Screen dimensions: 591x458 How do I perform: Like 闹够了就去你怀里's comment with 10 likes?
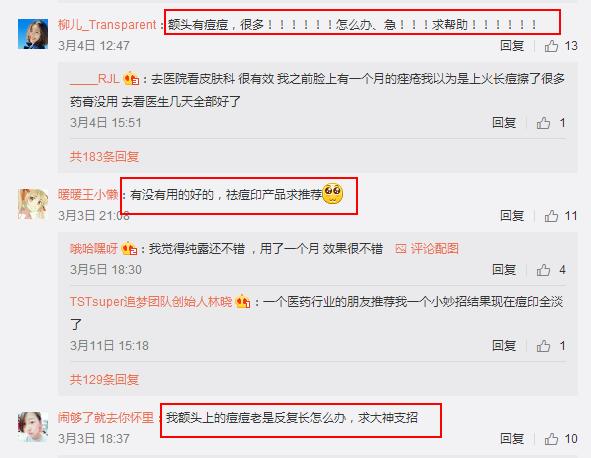[x=551, y=439]
